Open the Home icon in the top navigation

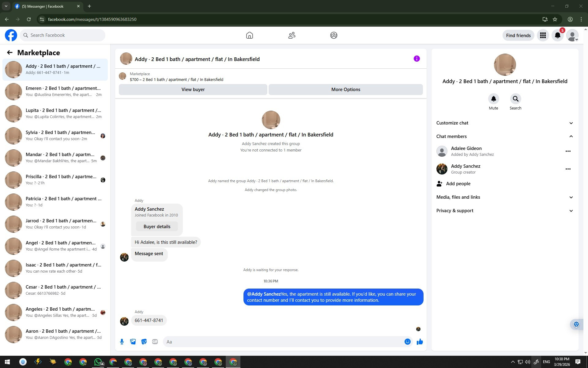250,35
